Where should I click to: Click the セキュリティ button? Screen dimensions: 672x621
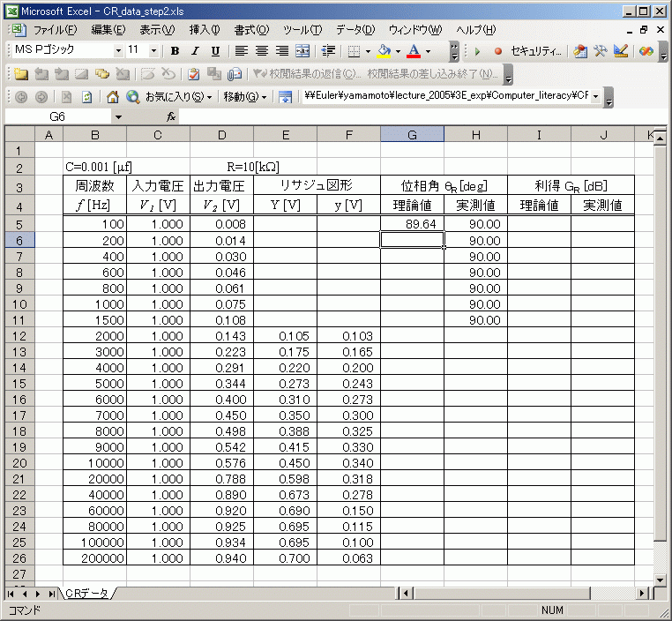point(535,51)
